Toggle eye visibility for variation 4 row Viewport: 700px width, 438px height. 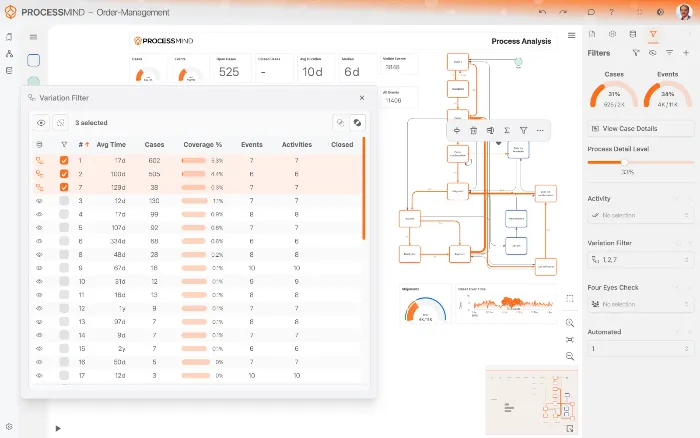click(x=40, y=214)
